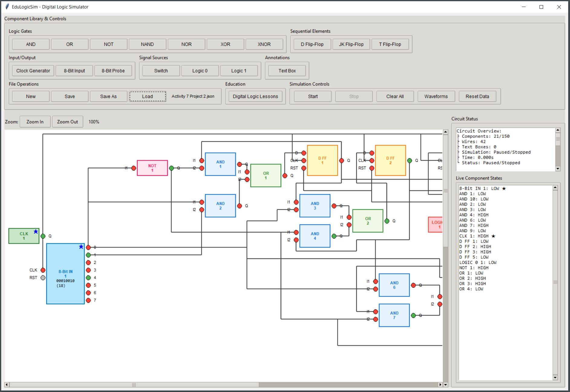Add a Logic 0 source

200,71
